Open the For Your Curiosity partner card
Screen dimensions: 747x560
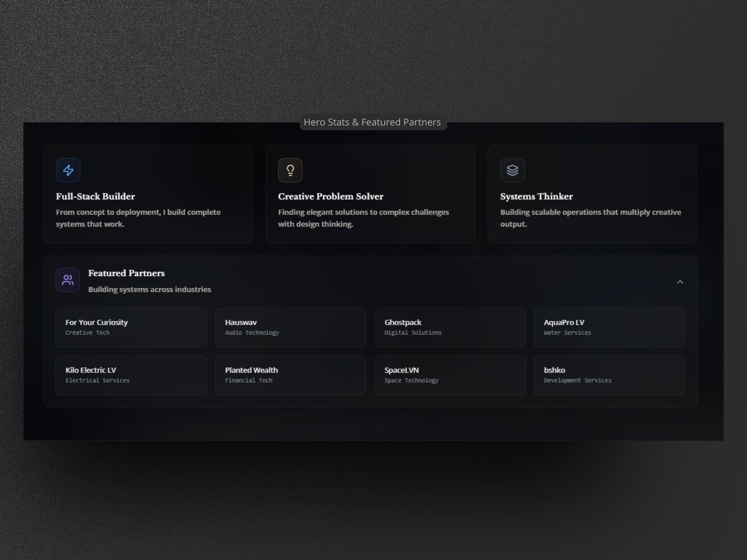pos(131,327)
